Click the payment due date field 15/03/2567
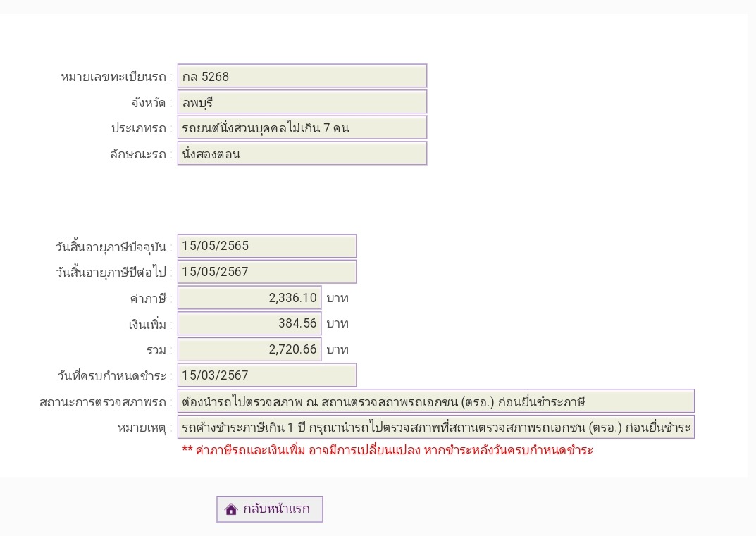The width and height of the screenshot is (756, 536). (x=267, y=375)
